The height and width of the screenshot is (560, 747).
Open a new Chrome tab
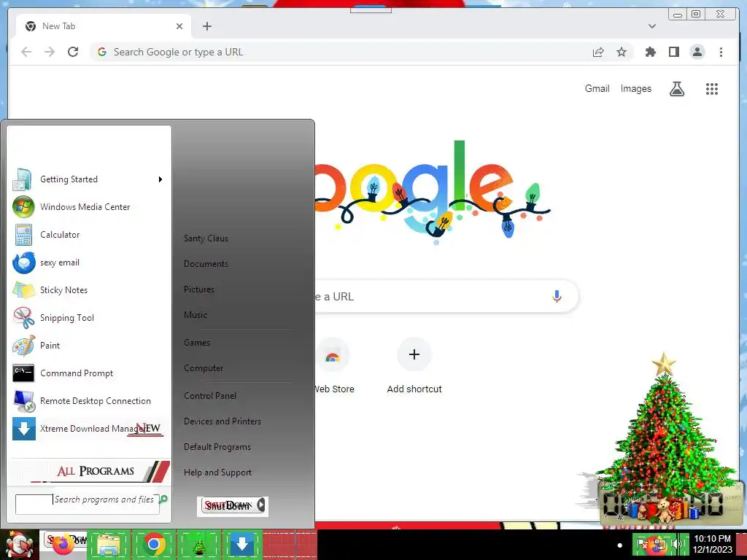206,26
